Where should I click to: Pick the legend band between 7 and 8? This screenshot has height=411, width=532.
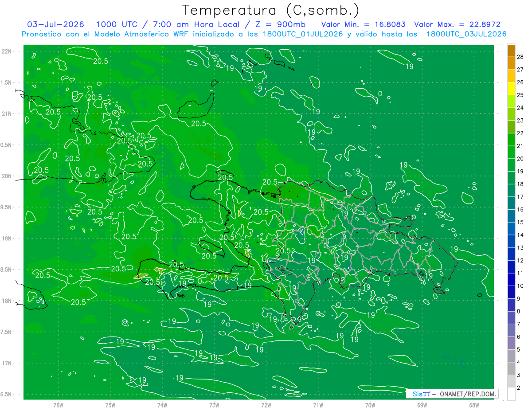click(511, 317)
